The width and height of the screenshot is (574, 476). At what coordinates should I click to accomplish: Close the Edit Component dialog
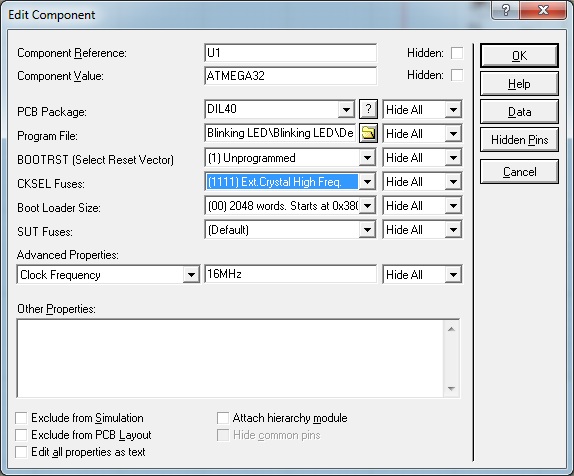click(543, 10)
